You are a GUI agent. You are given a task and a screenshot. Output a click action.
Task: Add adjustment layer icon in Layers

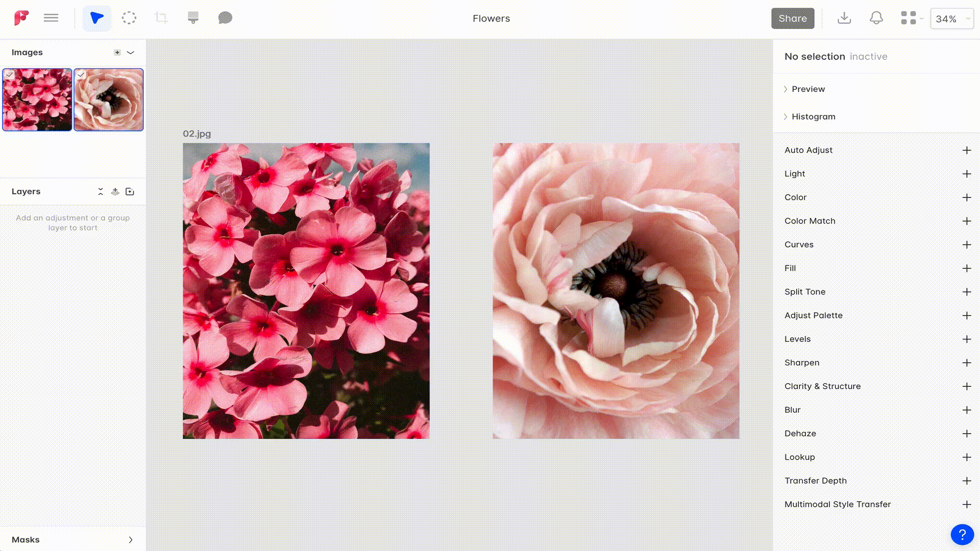pyautogui.click(x=115, y=191)
